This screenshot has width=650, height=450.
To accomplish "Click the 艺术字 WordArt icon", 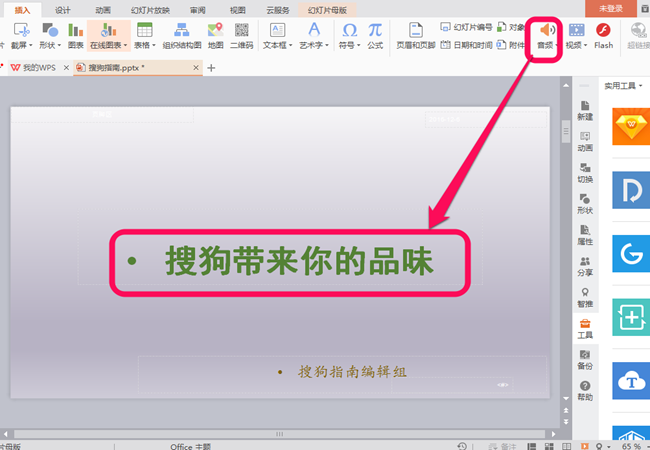I will coord(314,30).
